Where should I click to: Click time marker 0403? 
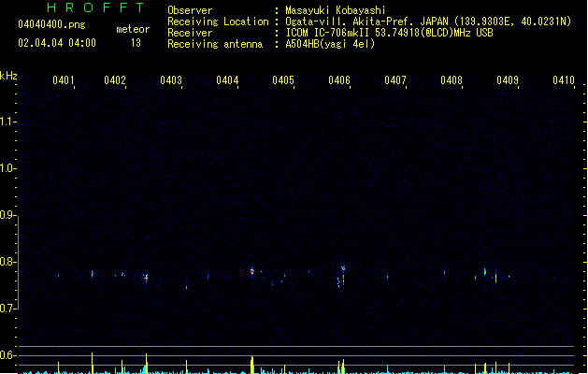(171, 80)
